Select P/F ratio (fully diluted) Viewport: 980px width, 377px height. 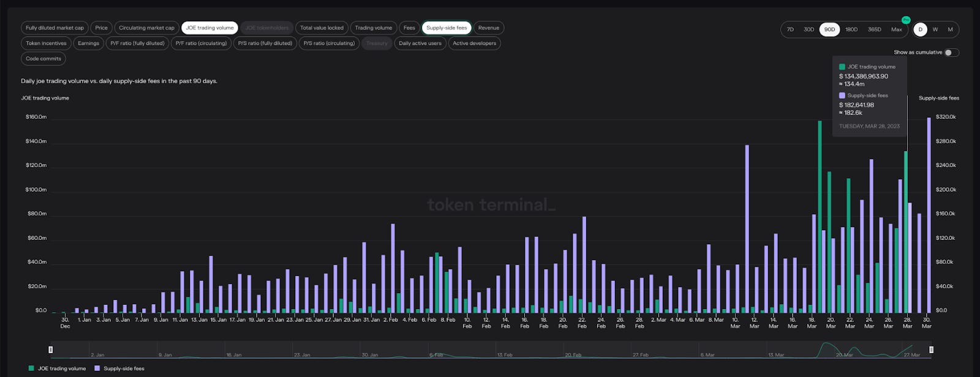point(137,43)
